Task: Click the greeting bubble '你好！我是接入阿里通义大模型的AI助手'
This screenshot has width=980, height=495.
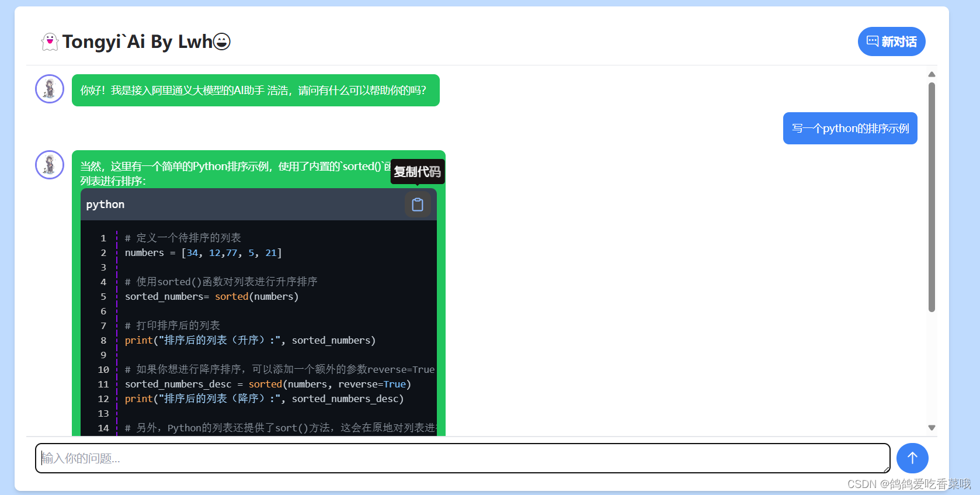Action: coord(256,91)
